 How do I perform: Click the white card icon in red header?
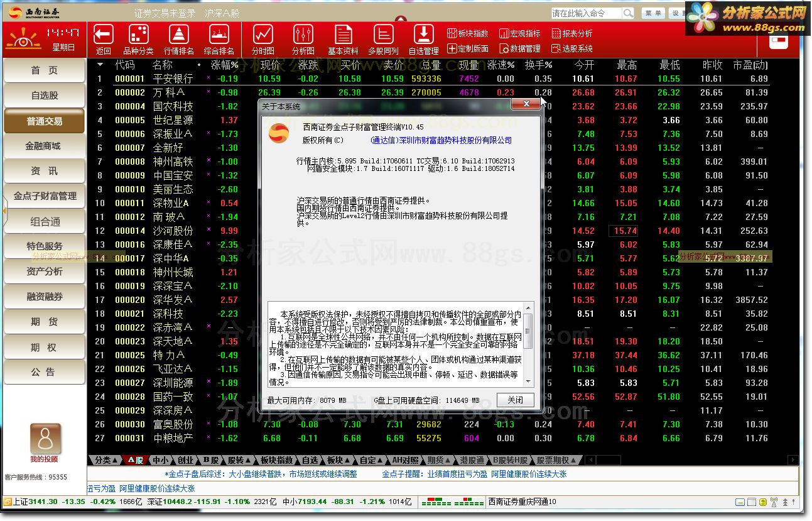(779, 40)
